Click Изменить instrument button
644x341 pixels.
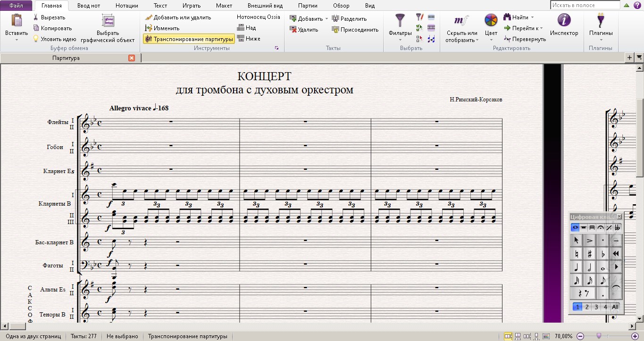[162, 28]
